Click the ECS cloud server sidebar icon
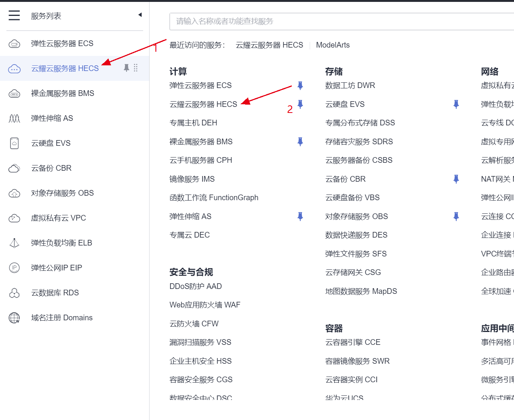This screenshot has height=420, width=514. [x=14, y=44]
